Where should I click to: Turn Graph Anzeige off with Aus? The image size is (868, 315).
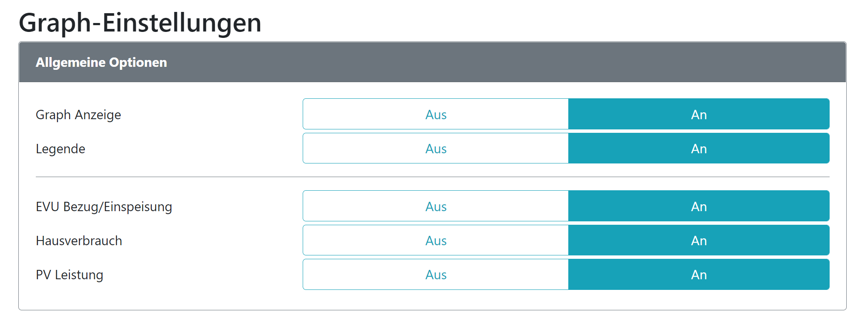pos(436,114)
